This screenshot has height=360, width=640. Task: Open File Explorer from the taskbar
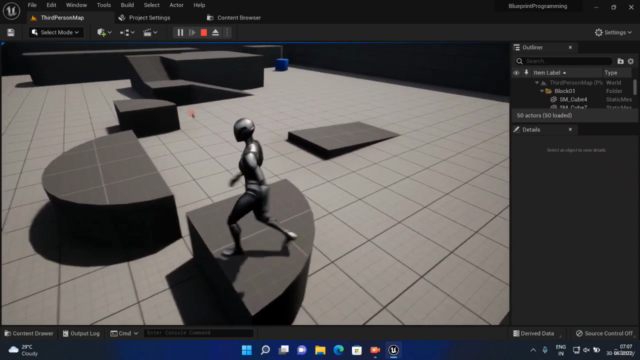[320, 350]
